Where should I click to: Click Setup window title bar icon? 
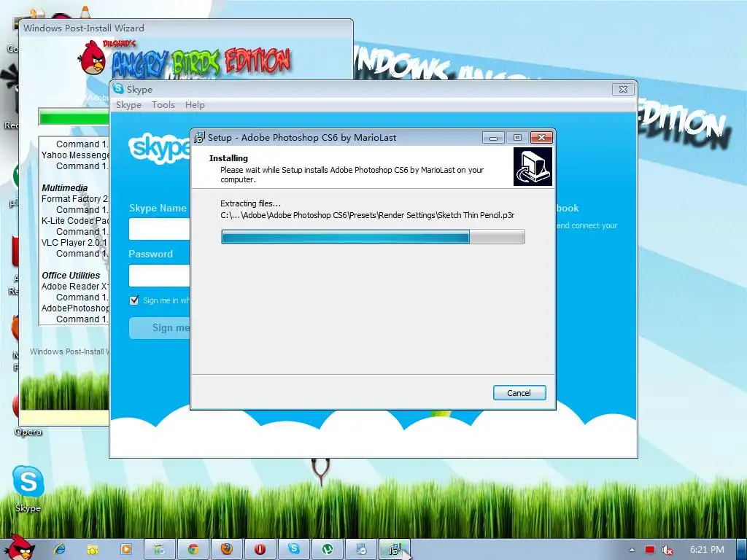[200, 137]
